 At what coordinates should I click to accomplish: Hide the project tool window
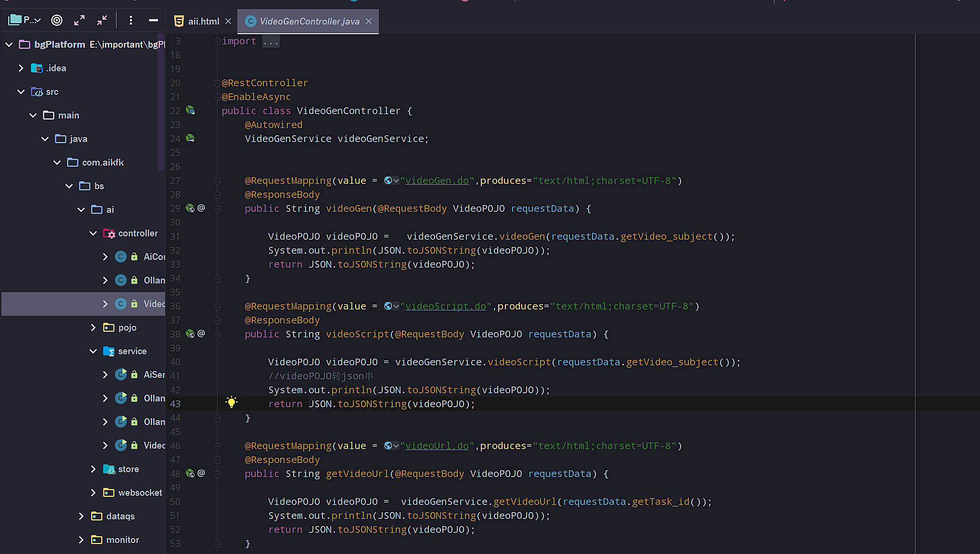click(x=154, y=20)
